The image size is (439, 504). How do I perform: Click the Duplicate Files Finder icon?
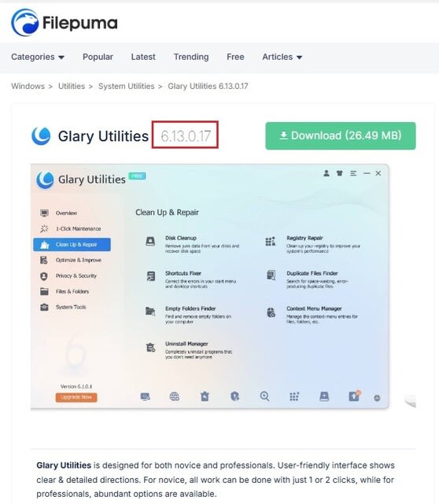(271, 276)
